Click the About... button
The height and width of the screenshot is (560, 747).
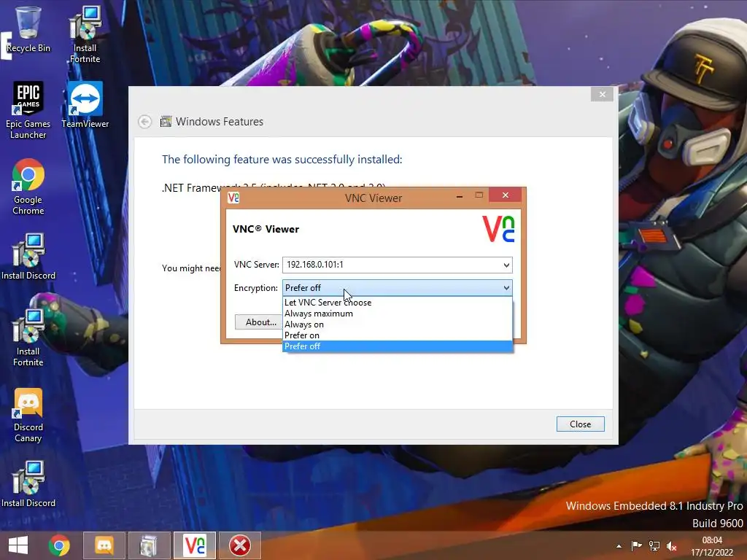pyautogui.click(x=259, y=322)
